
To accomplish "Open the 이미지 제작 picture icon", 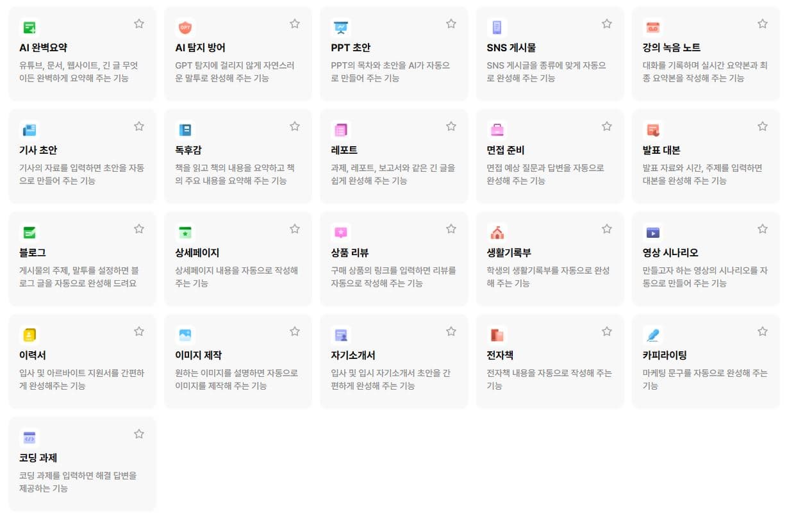I will (x=185, y=335).
